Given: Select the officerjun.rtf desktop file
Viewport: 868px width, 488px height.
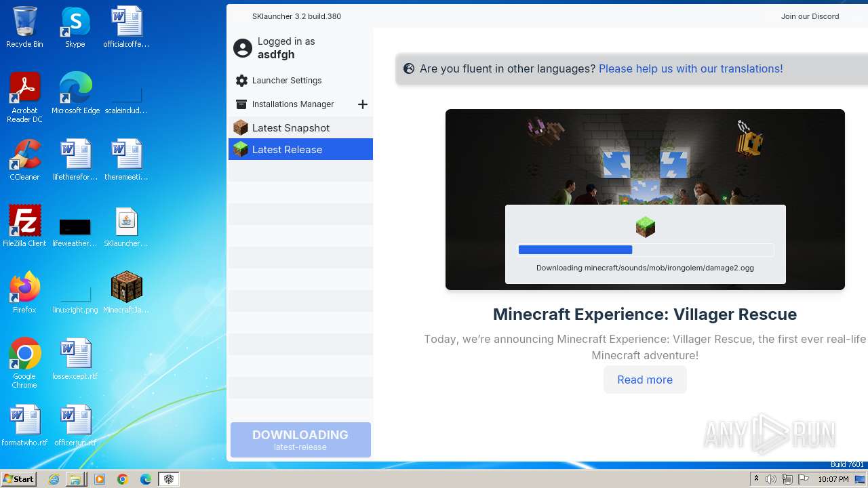Looking at the screenshot, I should tap(75, 426).
